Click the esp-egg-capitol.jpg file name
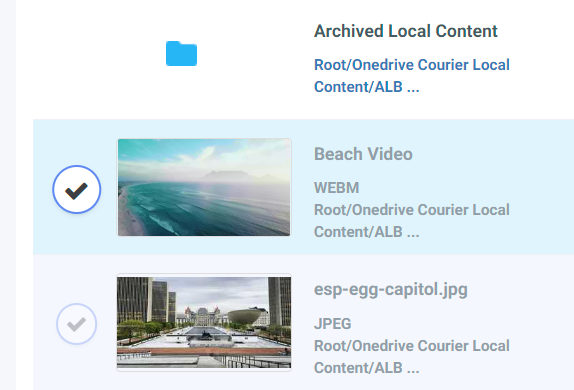Image resolution: width=574 pixels, height=390 pixels. pos(391,289)
